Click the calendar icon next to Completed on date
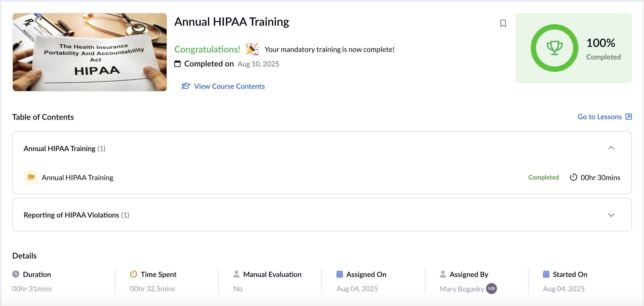Image resolution: width=644 pixels, height=306 pixels. coord(177,64)
